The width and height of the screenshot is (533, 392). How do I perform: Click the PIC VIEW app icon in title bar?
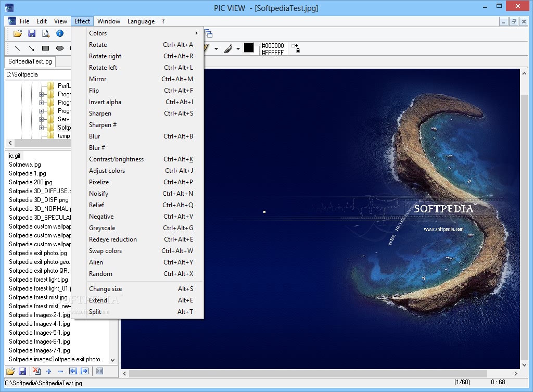pos(9,7)
